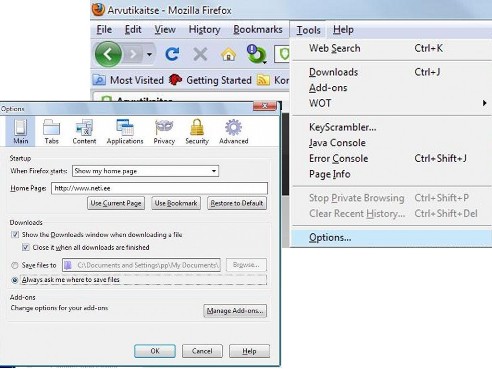Select Page Info menu entry
This screenshot has width=492, height=369.
point(392,174)
